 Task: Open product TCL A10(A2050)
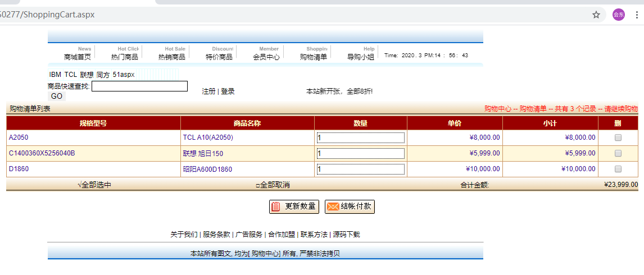pyautogui.click(x=208, y=137)
